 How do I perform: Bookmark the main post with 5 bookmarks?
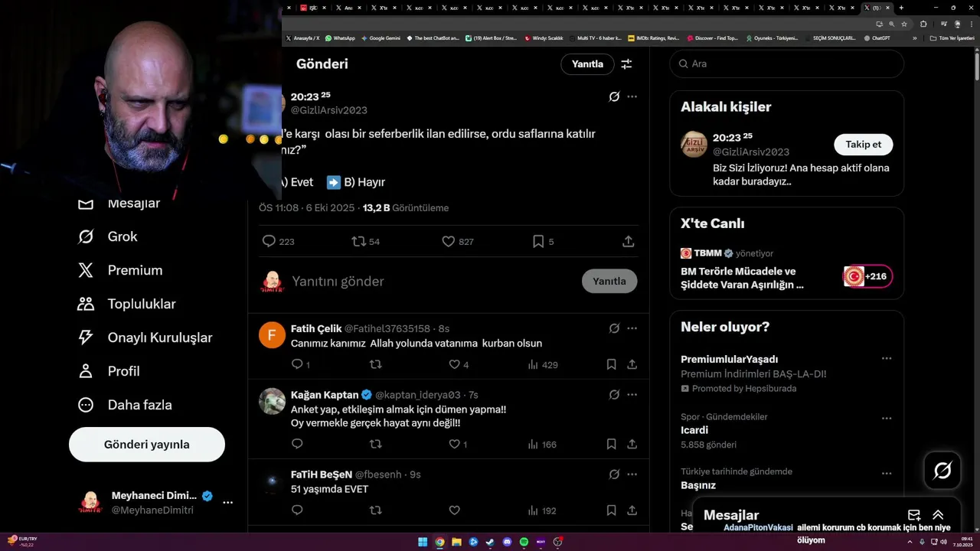click(543, 241)
